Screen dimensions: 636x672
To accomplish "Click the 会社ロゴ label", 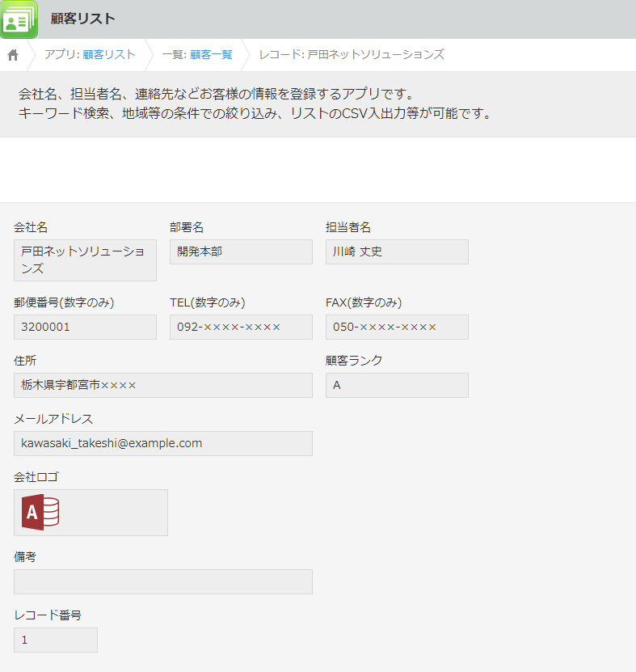I will pyautogui.click(x=36, y=477).
